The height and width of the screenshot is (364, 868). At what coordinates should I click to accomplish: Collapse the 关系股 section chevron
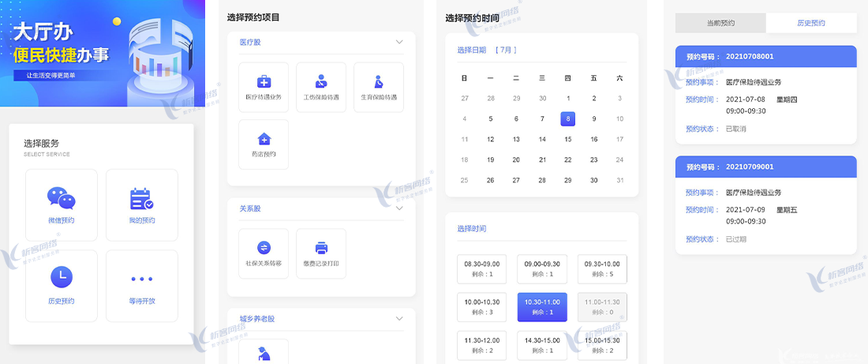[x=399, y=208]
